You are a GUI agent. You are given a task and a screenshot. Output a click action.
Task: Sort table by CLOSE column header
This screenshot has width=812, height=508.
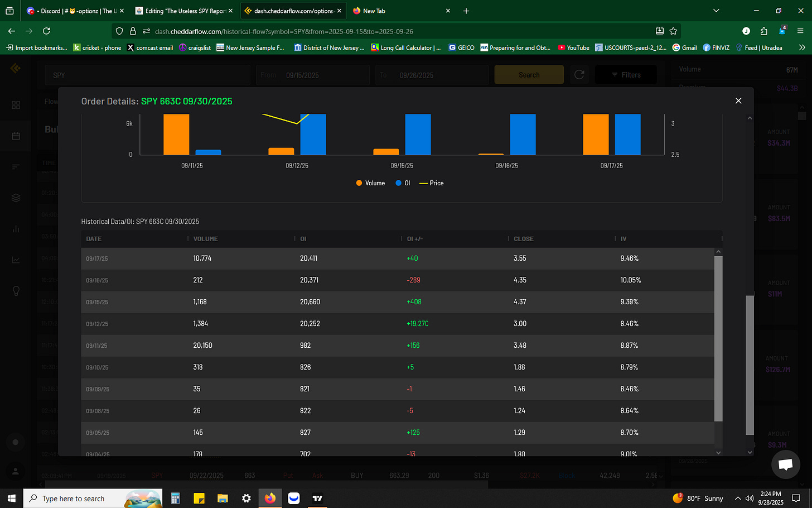524,239
